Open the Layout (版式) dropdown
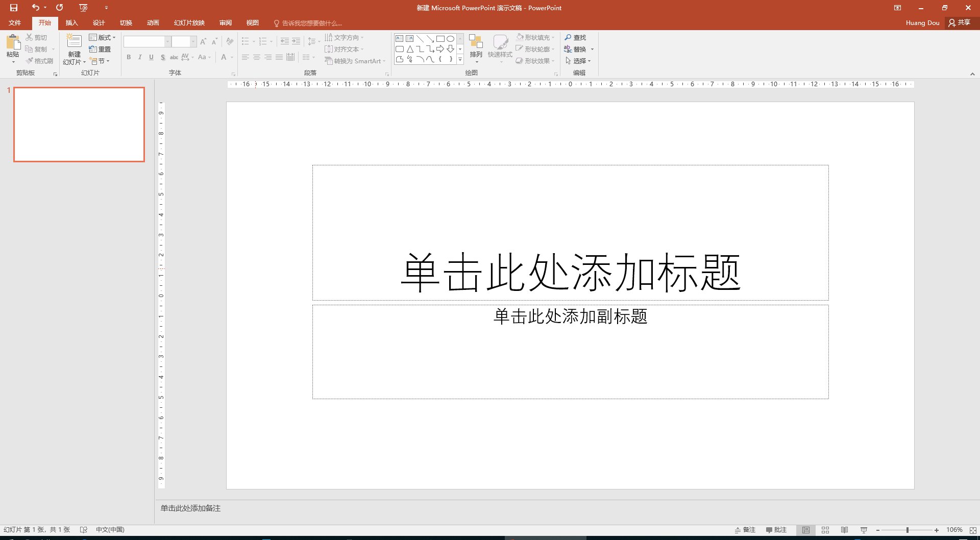 [103, 37]
